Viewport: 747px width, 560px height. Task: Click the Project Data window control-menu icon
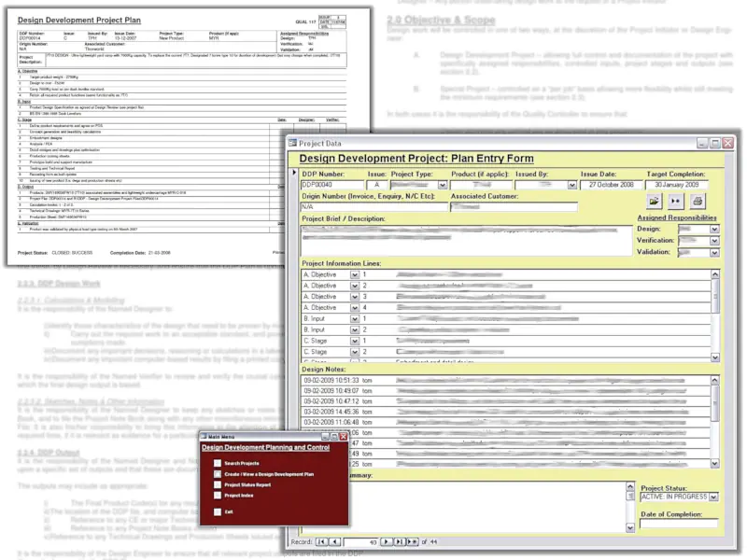(x=294, y=144)
